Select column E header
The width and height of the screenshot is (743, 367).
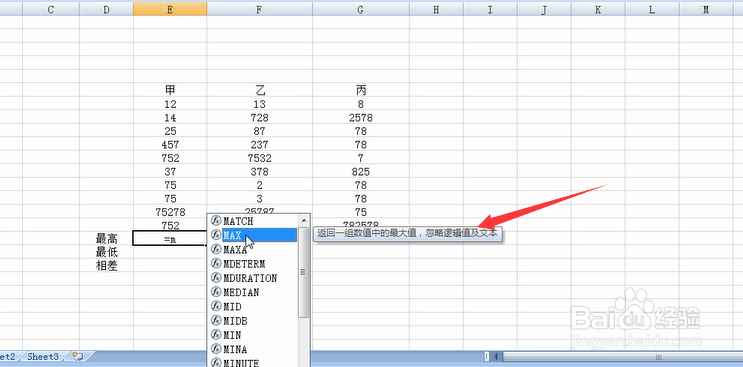click(x=170, y=9)
